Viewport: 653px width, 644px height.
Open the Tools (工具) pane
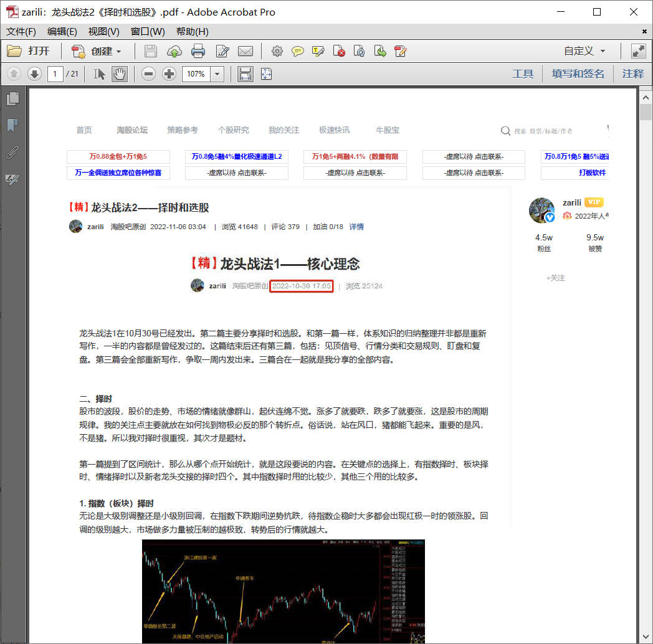[523, 74]
